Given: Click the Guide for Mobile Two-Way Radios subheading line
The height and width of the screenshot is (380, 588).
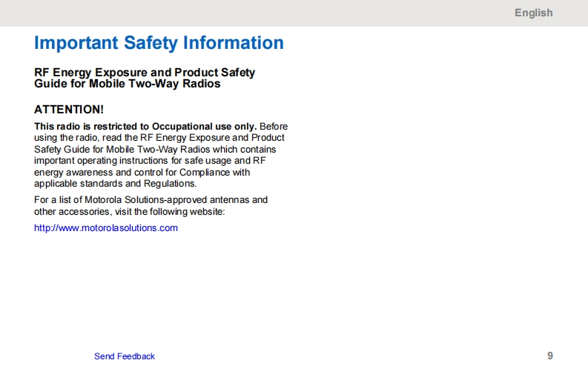Looking at the screenshot, I should [128, 84].
